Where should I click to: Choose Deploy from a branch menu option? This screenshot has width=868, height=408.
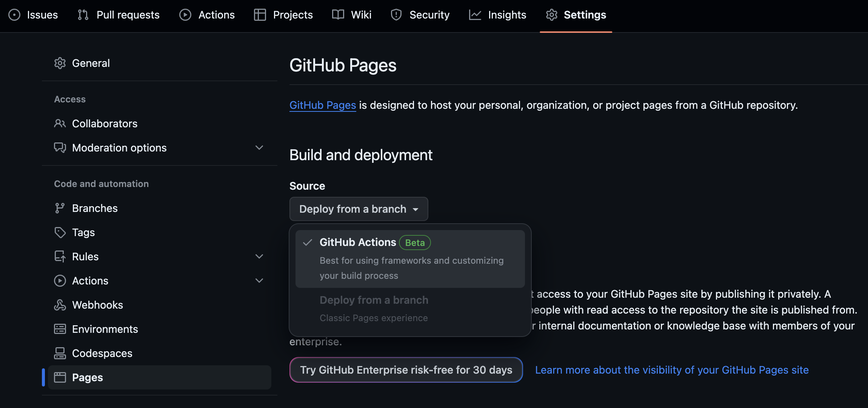(410, 309)
